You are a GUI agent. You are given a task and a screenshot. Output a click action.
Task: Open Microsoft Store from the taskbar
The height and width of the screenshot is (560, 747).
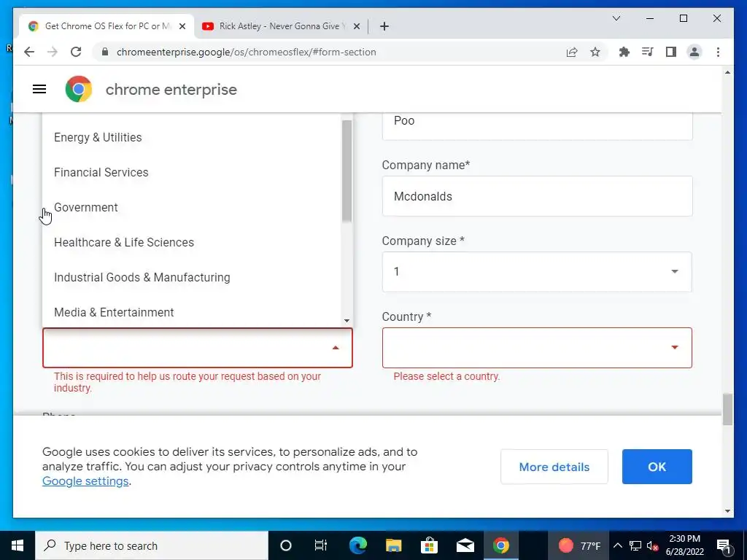click(x=429, y=545)
